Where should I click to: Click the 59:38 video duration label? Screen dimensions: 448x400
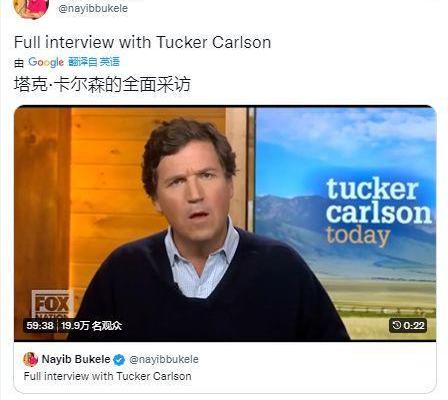click(40, 325)
